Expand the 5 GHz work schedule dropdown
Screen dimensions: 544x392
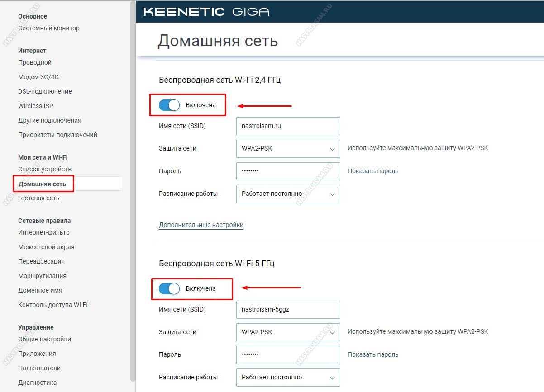pyautogui.click(x=288, y=377)
